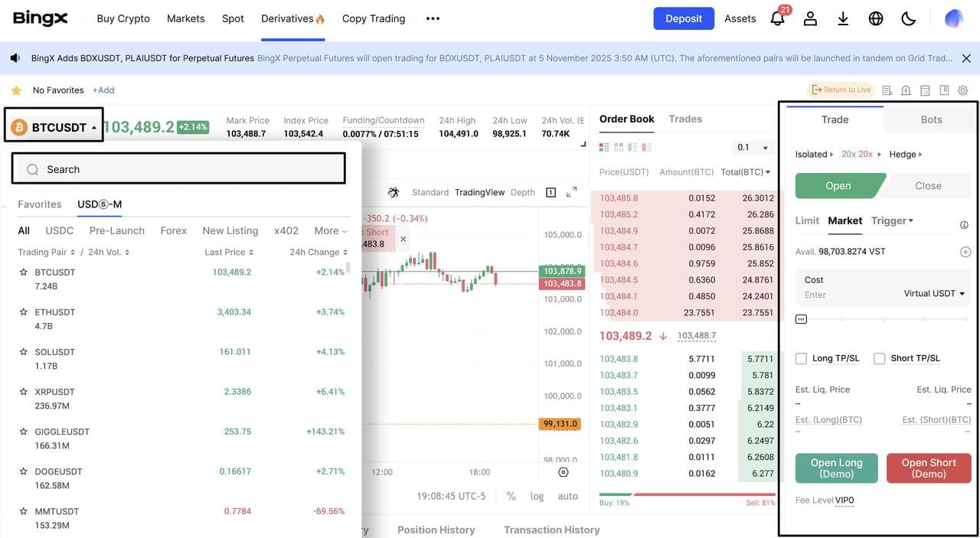Image resolution: width=980 pixels, height=538 pixels.
Task: Toggle to the Close position mode
Action: click(x=928, y=186)
